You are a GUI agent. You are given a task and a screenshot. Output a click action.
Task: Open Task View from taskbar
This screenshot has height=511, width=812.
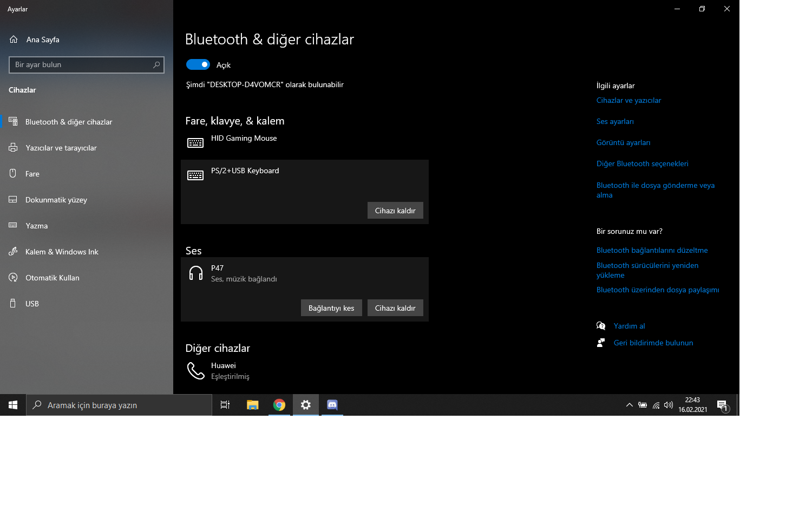[x=225, y=405]
